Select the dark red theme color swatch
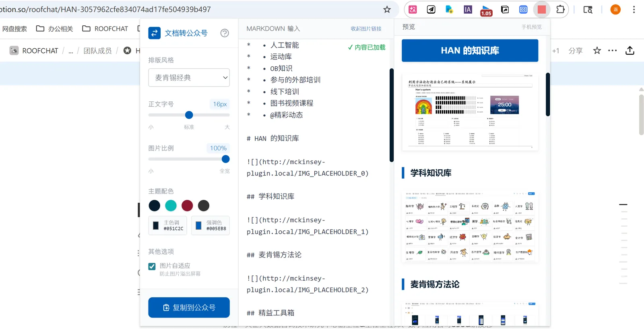The image size is (644, 329). point(187,206)
